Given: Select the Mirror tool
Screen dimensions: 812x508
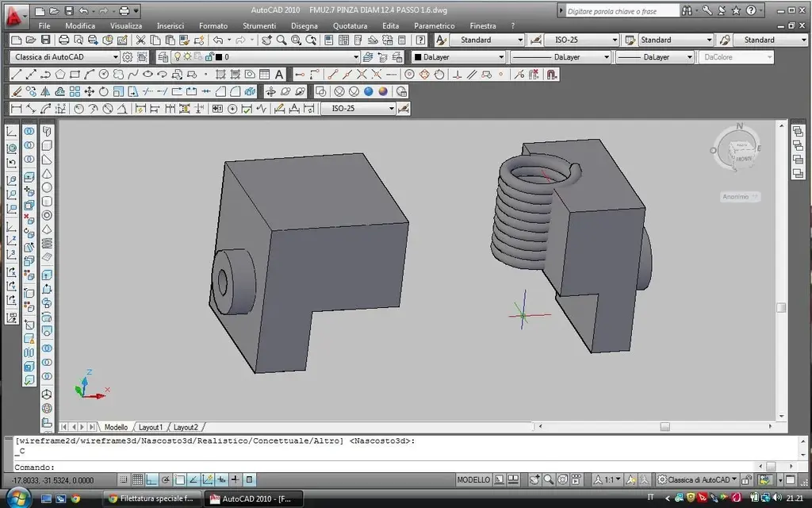Looking at the screenshot, I should 45,92.
